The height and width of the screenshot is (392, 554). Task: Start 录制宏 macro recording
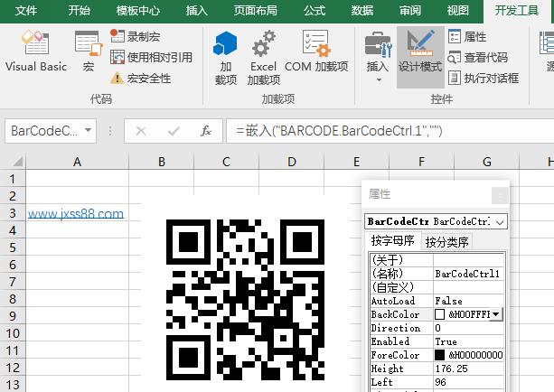point(136,36)
